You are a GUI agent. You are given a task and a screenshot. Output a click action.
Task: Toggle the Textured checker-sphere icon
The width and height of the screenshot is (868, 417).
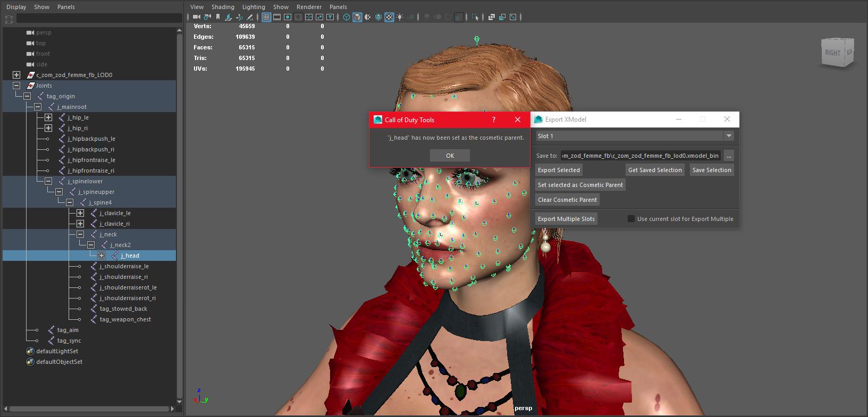point(389,17)
